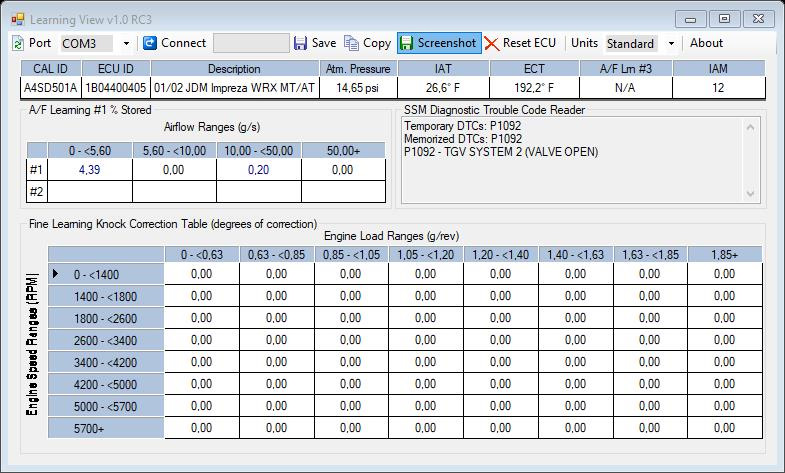This screenshot has width=785, height=473.
Task: Click the empty status field next to Connect
Action: (251, 43)
